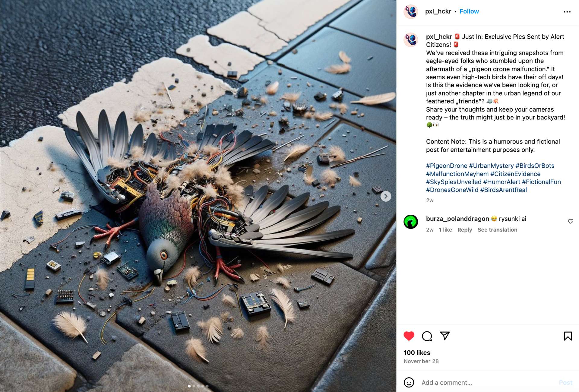The height and width of the screenshot is (392, 579).
Task: Open pxl_hckr profile picture in header
Action: [411, 12]
